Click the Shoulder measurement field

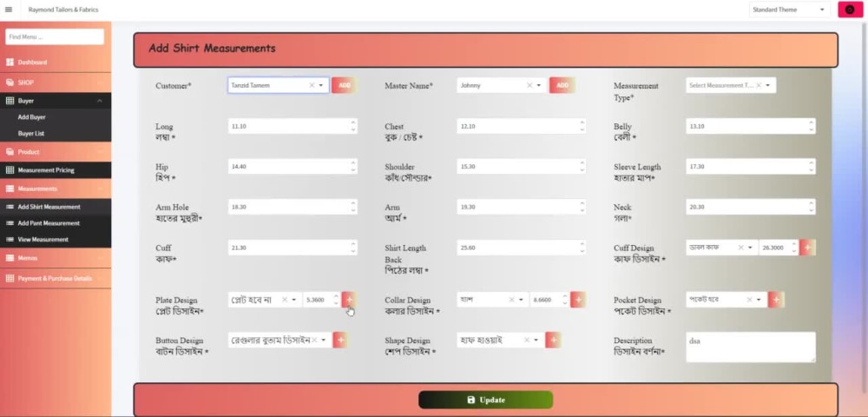pyautogui.click(x=522, y=166)
